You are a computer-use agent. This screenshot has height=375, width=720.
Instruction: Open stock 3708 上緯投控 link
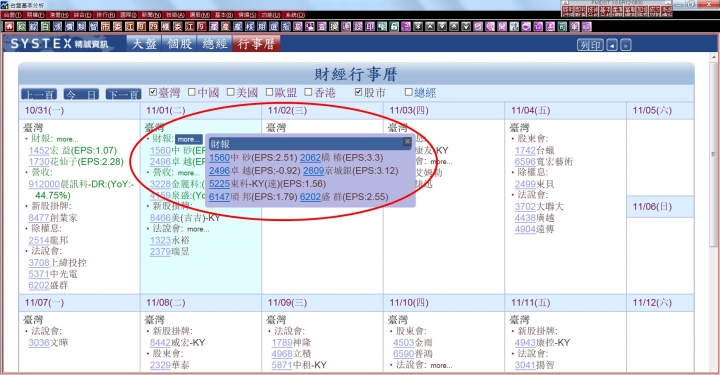coord(39,263)
